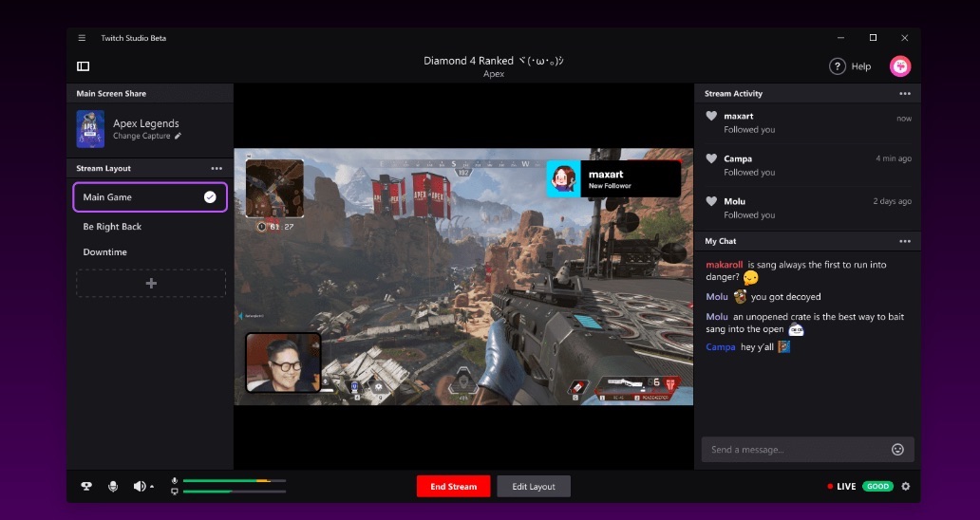Click makaroll username in chat
The width and height of the screenshot is (980, 520).
[x=725, y=265]
